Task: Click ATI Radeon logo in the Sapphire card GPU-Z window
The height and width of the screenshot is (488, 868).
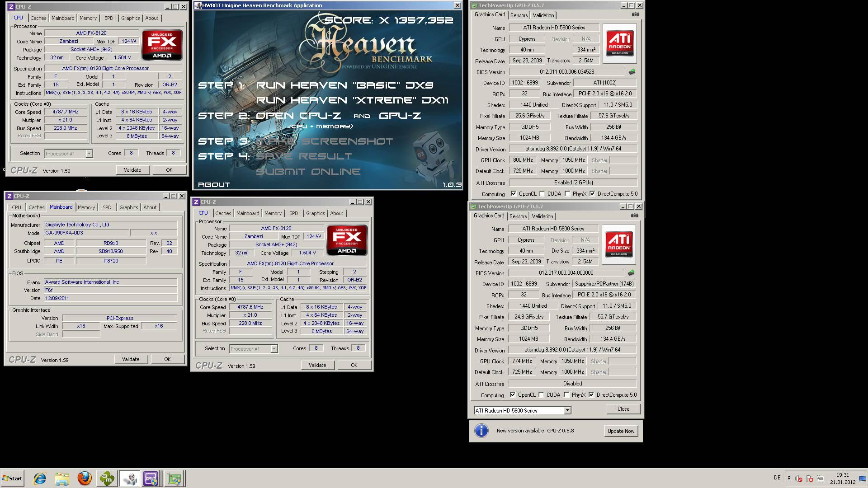Action: (618, 244)
